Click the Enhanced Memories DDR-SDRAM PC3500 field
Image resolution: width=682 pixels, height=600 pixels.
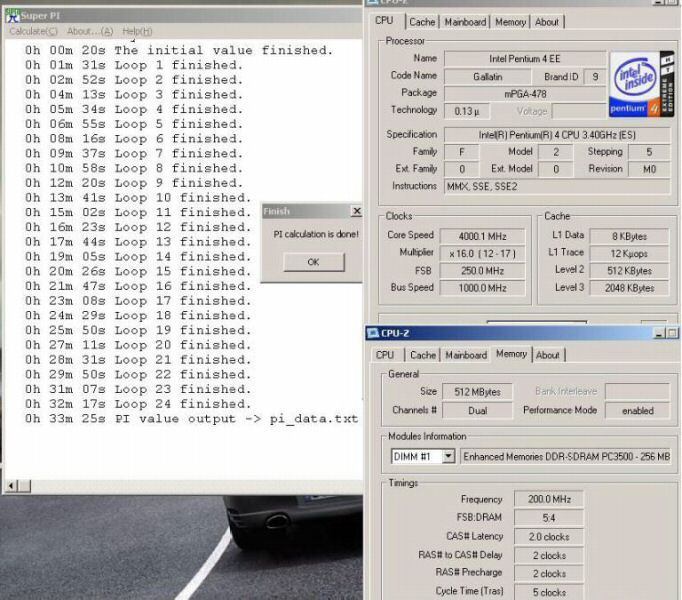[566, 456]
